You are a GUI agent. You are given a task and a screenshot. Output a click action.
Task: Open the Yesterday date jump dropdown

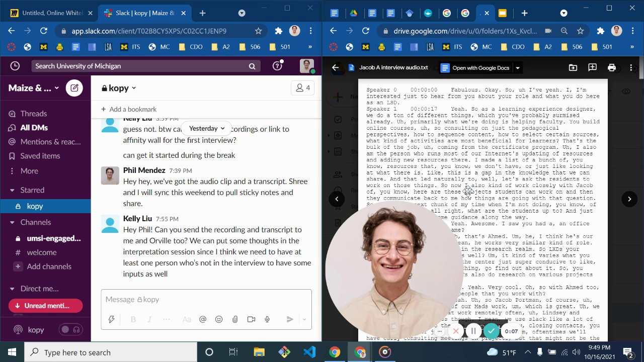pos(206,128)
